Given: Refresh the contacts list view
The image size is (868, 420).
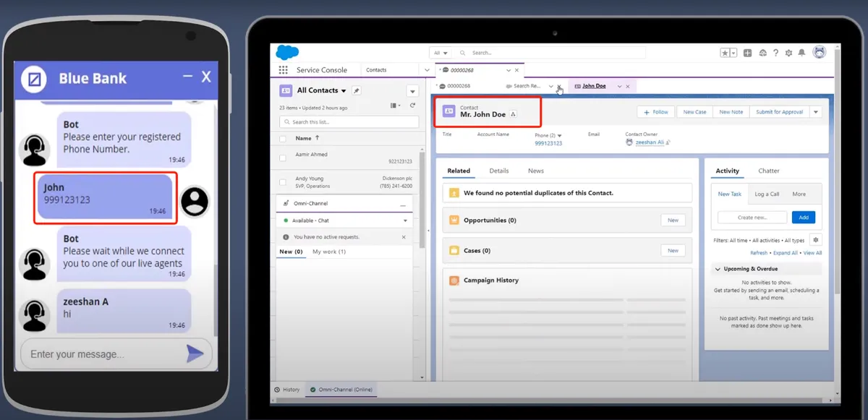Looking at the screenshot, I should (413, 106).
